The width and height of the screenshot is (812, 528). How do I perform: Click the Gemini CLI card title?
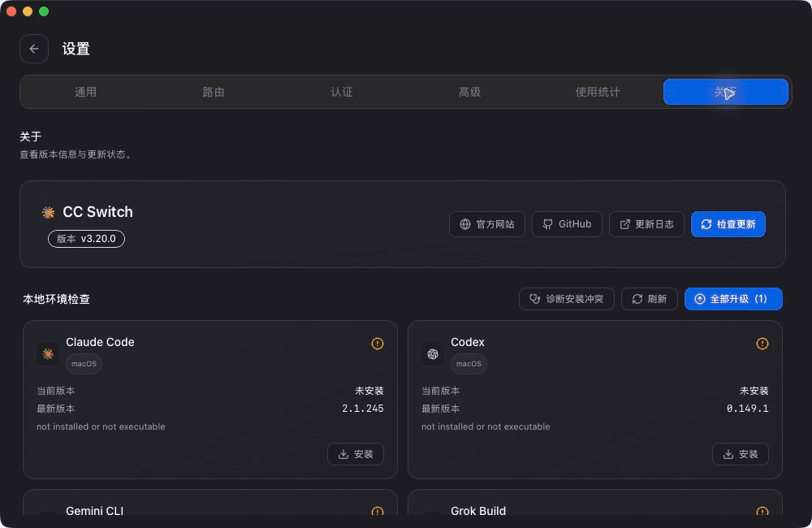pos(95,511)
